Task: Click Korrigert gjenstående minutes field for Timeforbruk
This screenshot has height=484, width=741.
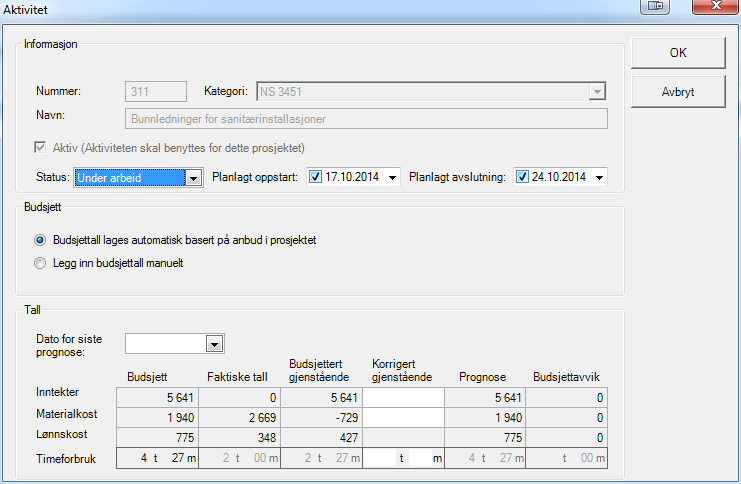Action: point(420,458)
